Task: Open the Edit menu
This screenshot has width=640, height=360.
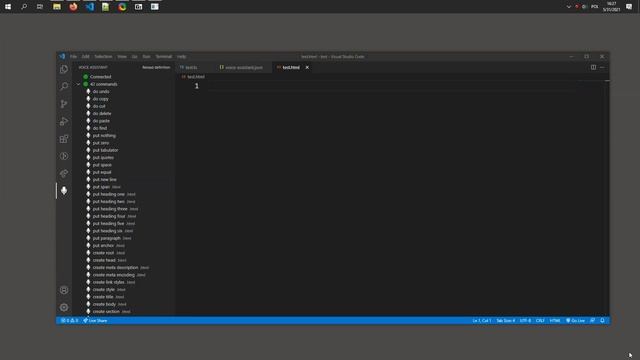Action: pos(85,56)
